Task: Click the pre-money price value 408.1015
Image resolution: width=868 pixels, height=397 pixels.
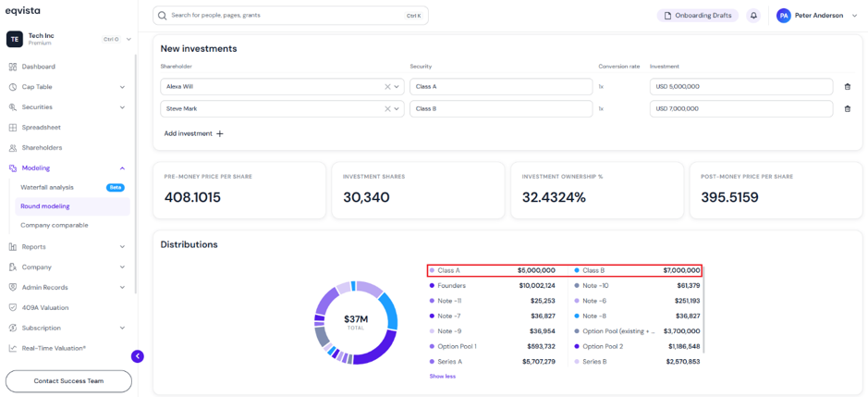Action: coord(192,197)
